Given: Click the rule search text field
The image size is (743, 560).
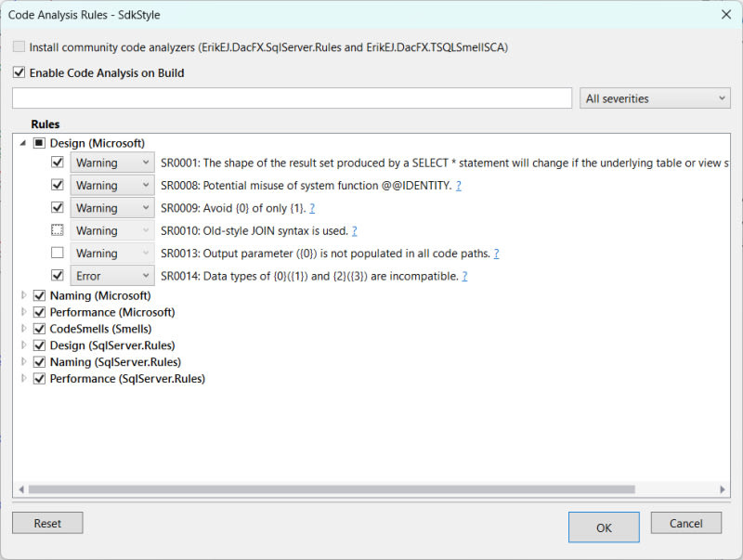Looking at the screenshot, I should (292, 98).
